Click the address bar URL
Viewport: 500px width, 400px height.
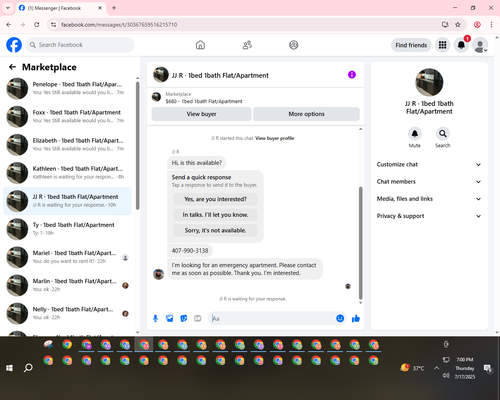119,25
